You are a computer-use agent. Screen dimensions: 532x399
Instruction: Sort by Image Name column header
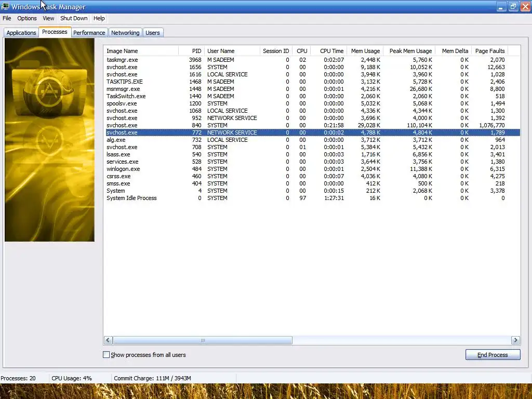click(x=141, y=51)
